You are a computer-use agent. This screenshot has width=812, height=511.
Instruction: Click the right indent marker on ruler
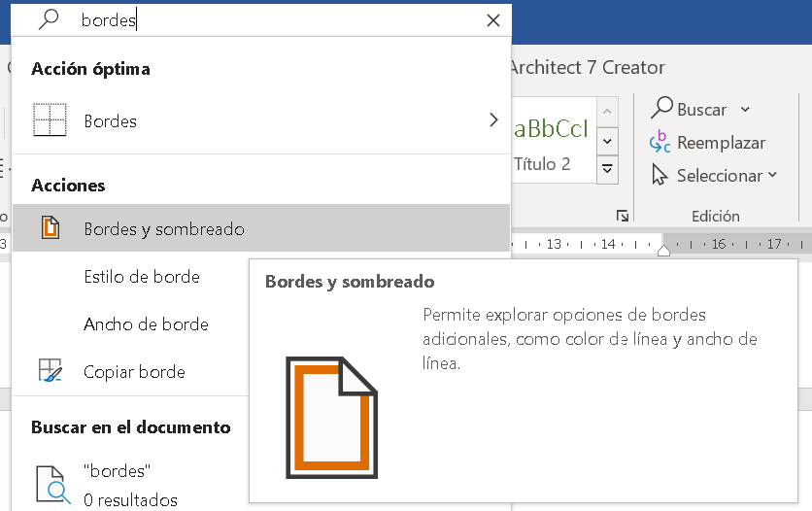point(663,251)
